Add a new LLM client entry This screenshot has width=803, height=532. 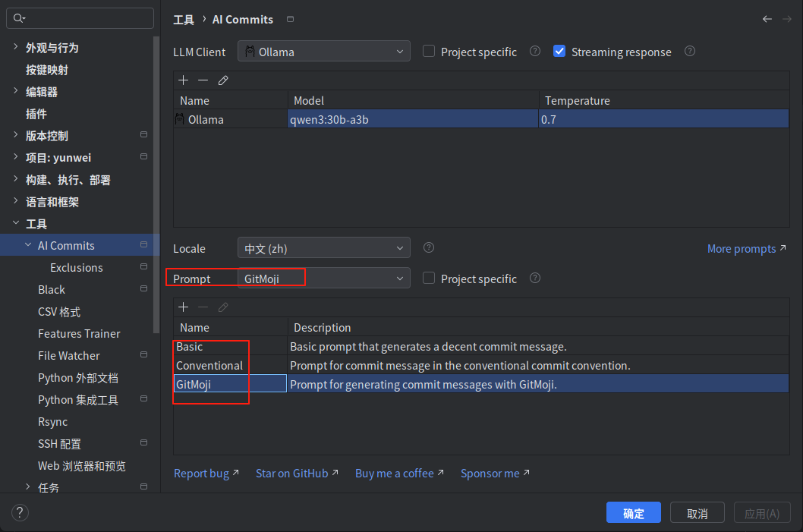(184, 80)
